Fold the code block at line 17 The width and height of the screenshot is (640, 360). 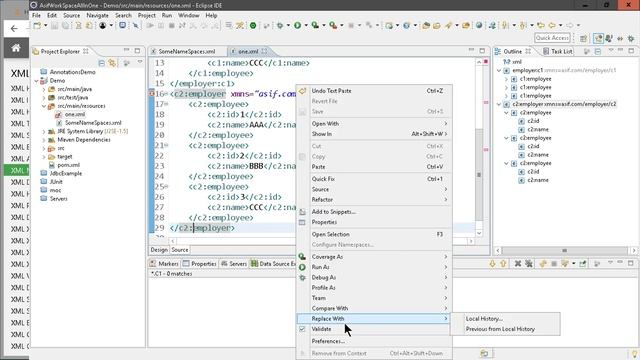(167, 104)
